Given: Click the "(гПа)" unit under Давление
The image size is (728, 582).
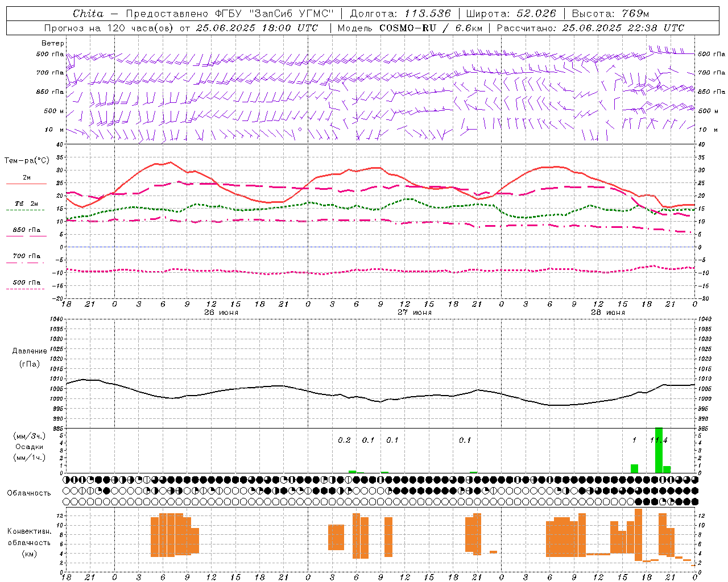Looking at the screenshot, I should [x=30, y=364].
